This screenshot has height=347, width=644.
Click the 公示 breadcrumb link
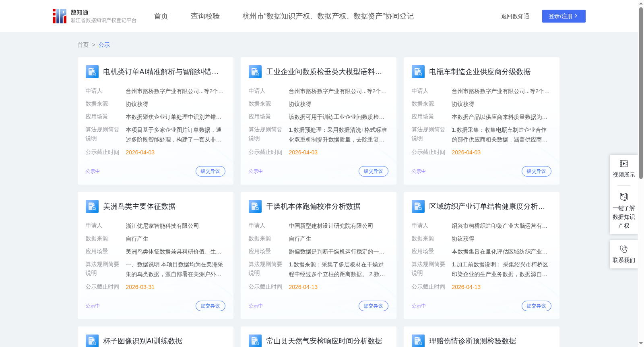[104, 45]
